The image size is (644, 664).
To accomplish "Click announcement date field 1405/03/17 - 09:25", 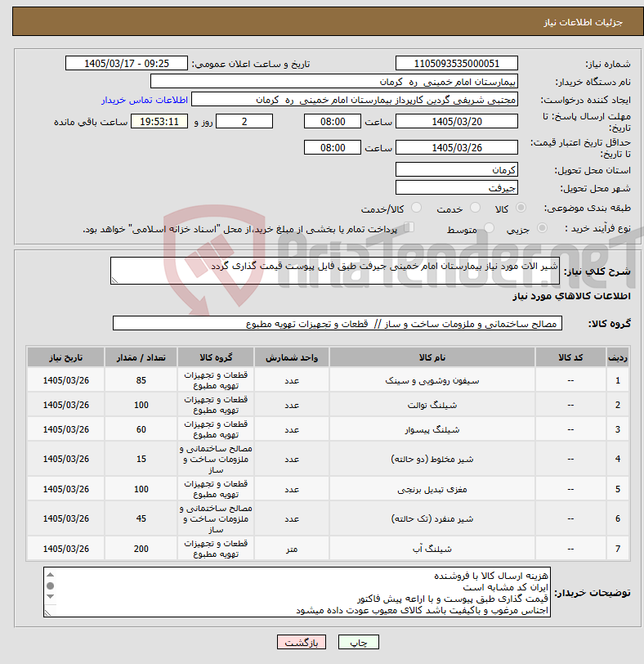I will (x=127, y=64).
